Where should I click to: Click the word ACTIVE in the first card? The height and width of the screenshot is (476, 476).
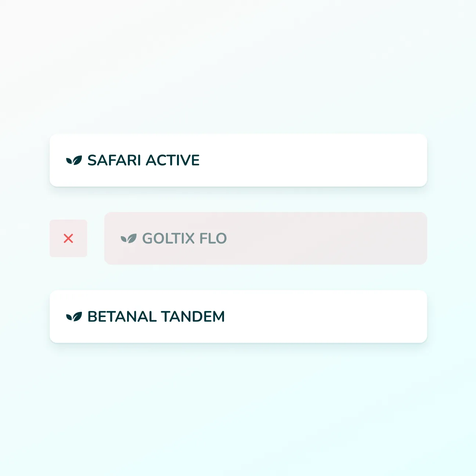(x=173, y=161)
